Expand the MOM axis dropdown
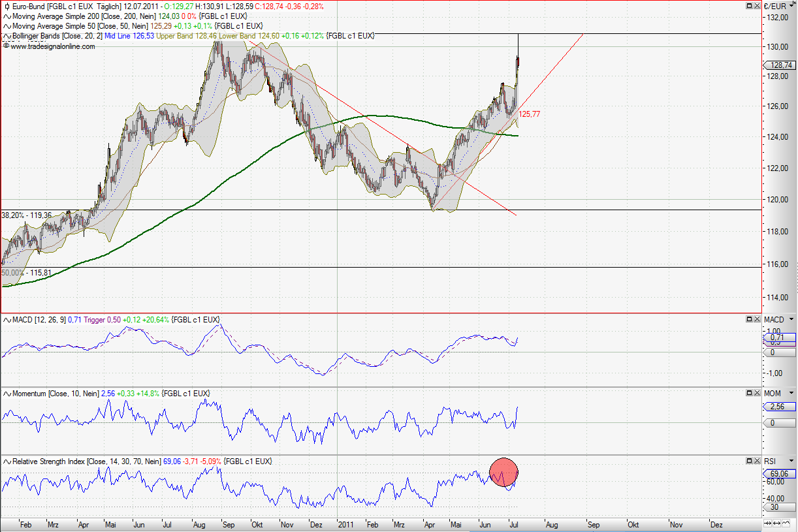The image size is (798, 532). click(x=791, y=392)
